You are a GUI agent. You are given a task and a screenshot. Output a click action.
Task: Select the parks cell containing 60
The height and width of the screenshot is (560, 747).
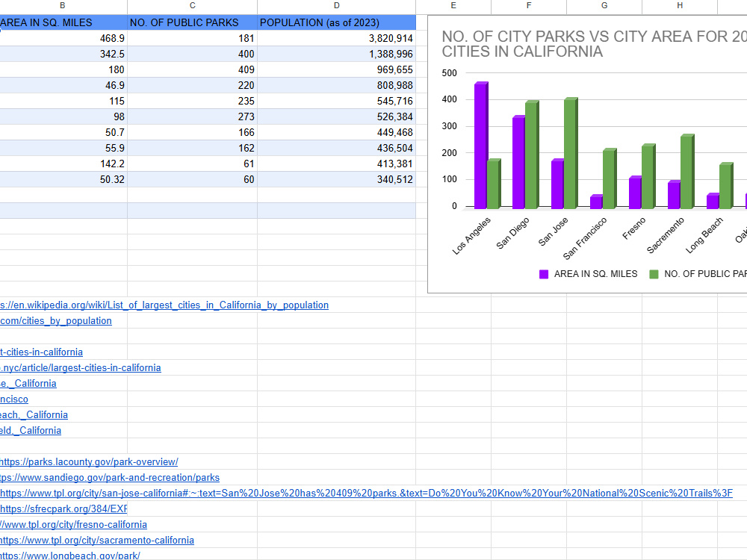[x=193, y=179]
